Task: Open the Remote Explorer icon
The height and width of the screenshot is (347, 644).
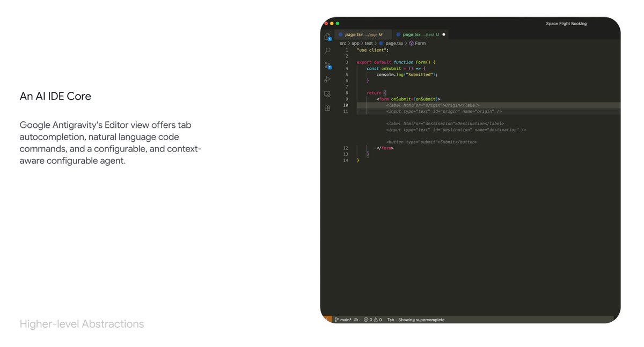Action: [327, 94]
